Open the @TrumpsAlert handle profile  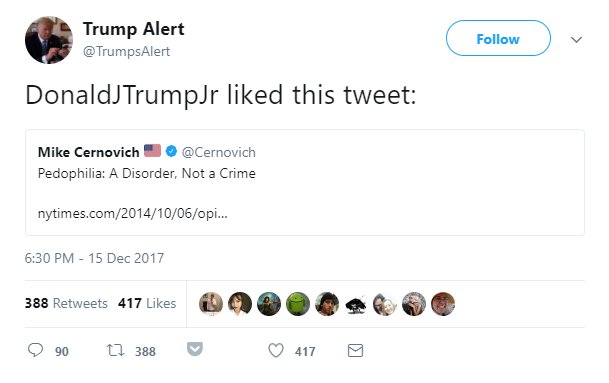pyautogui.click(x=126, y=51)
